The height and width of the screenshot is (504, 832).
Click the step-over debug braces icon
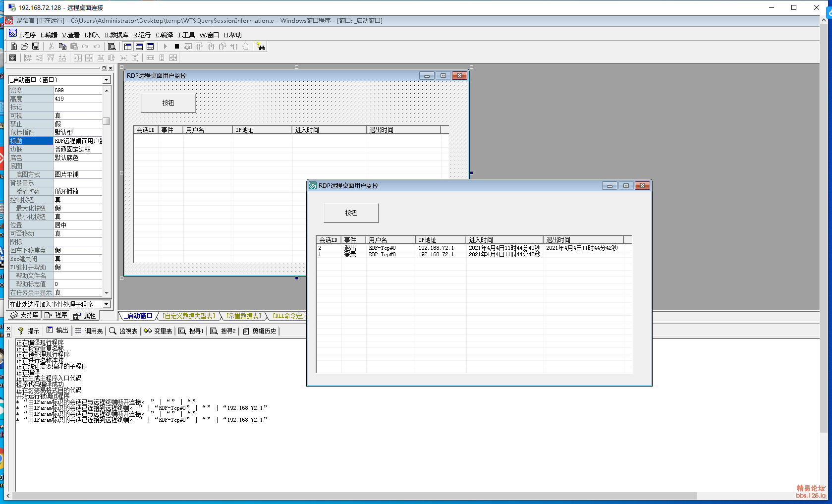click(199, 46)
